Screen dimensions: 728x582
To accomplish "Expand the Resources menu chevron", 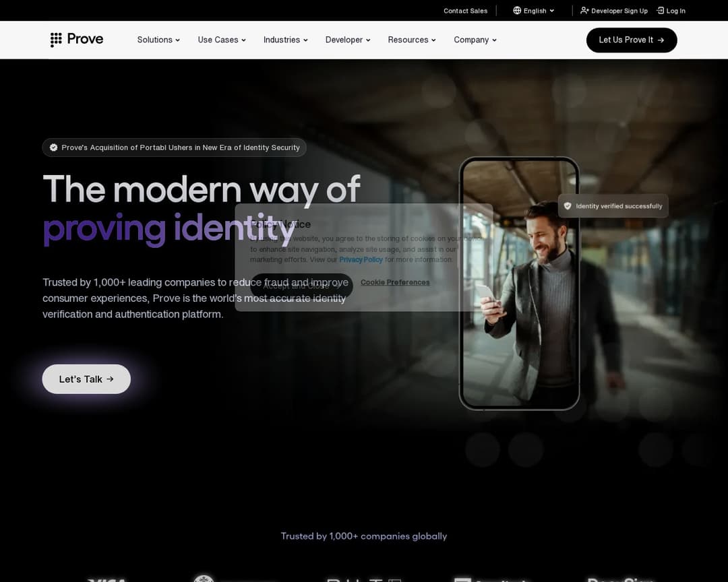I will tap(433, 40).
